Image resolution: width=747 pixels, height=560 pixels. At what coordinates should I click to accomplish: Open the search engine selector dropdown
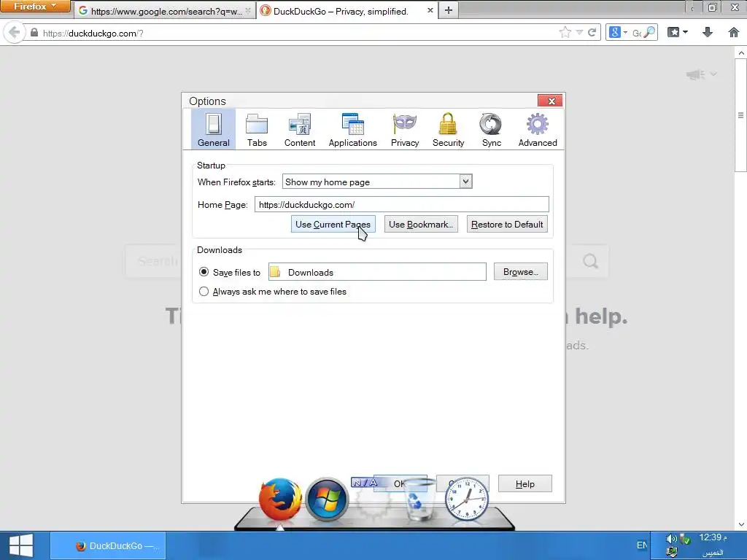click(x=618, y=32)
